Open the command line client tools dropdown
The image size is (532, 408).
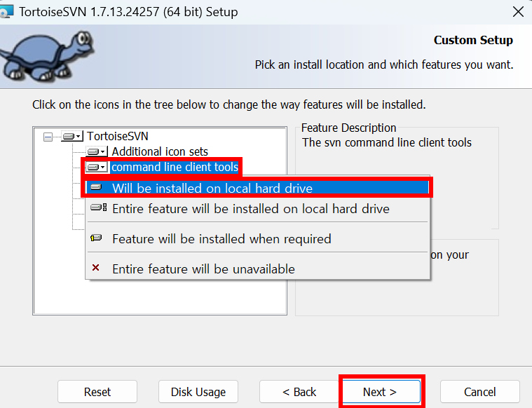click(97, 167)
